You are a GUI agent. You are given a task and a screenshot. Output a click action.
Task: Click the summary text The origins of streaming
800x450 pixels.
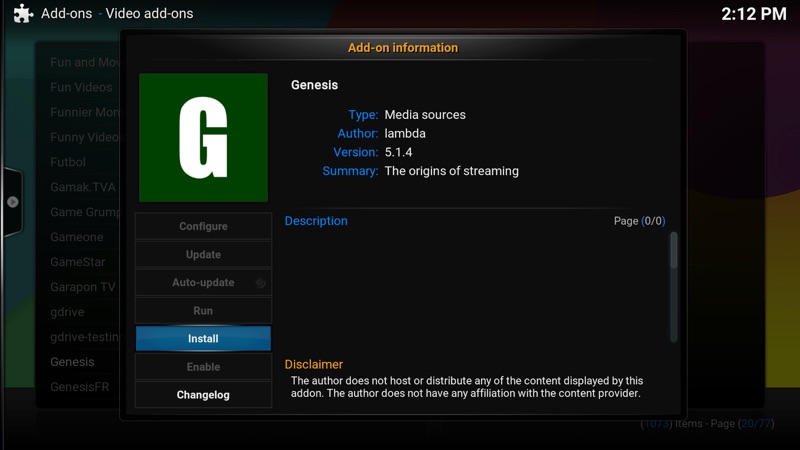(x=452, y=171)
